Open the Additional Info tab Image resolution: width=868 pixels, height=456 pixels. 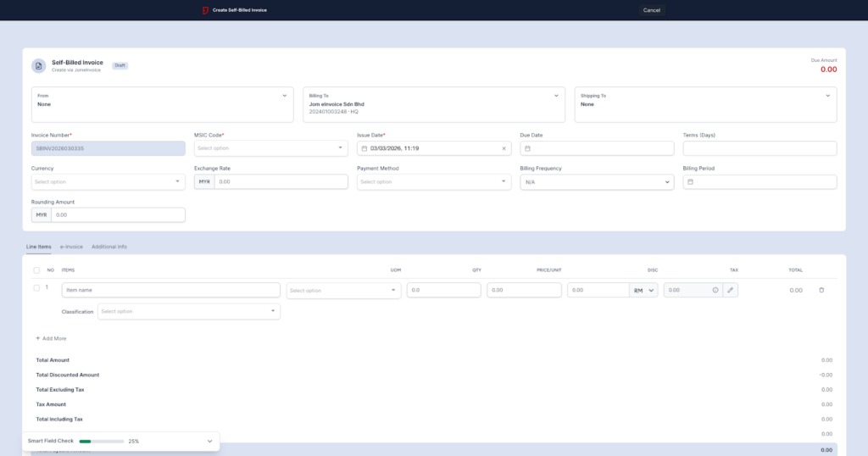coord(109,247)
